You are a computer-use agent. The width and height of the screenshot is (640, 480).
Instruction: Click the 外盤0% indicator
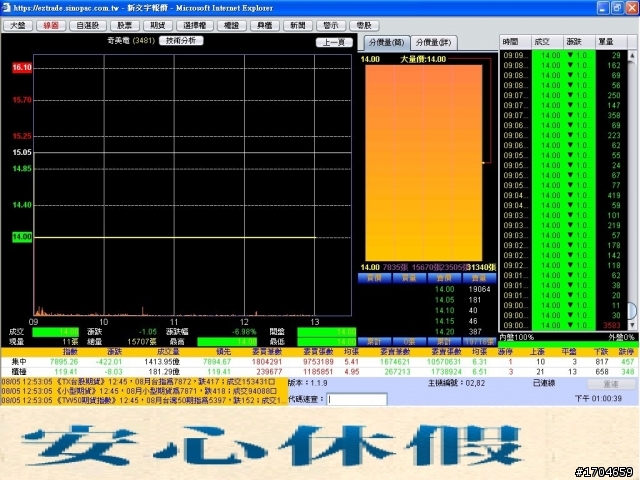(x=621, y=337)
